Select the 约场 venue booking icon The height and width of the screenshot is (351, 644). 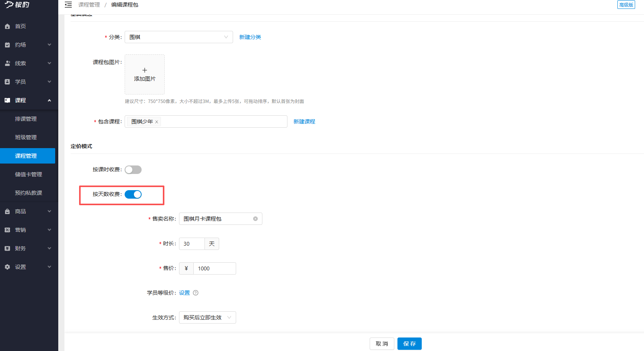tap(7, 44)
